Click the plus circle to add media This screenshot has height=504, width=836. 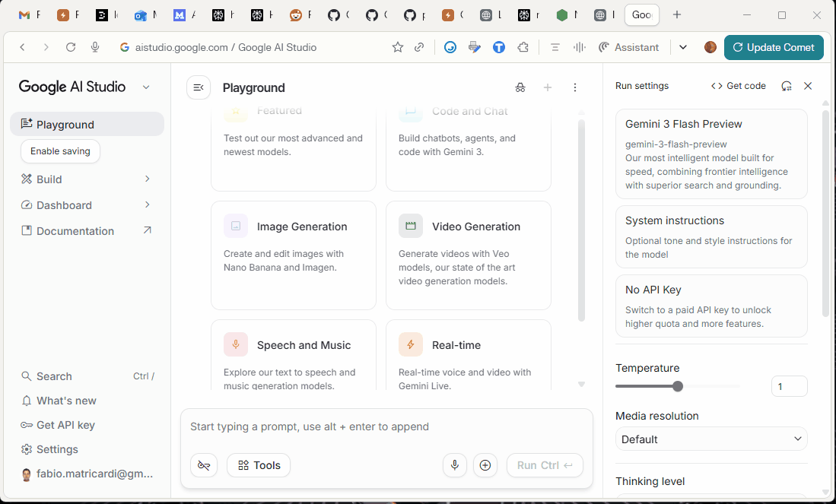point(485,465)
